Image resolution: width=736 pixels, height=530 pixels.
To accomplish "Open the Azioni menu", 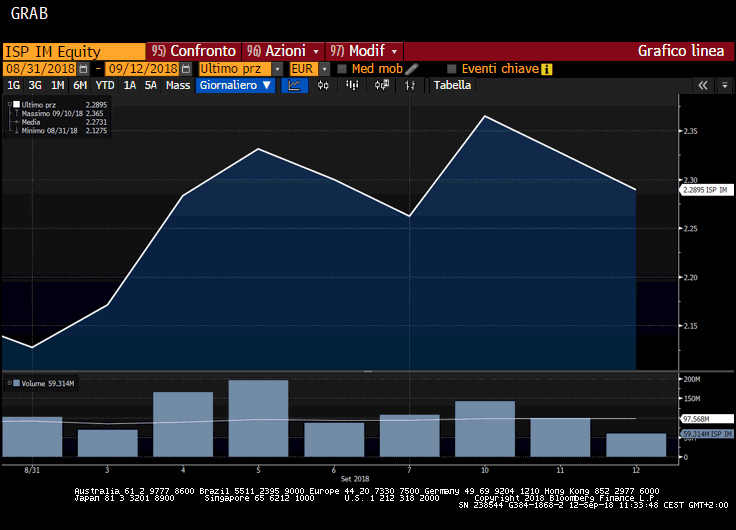I will click(x=283, y=51).
